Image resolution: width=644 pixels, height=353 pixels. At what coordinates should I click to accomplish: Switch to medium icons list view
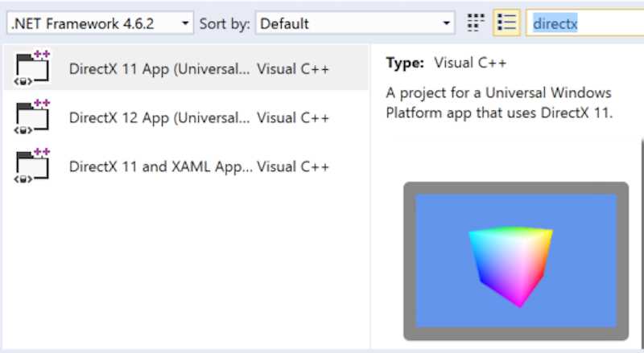[506, 23]
